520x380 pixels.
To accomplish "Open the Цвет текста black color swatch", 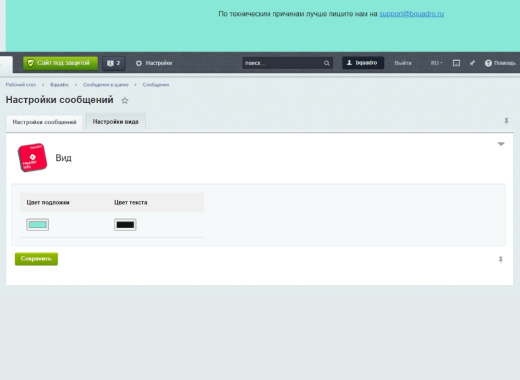I will pos(125,225).
